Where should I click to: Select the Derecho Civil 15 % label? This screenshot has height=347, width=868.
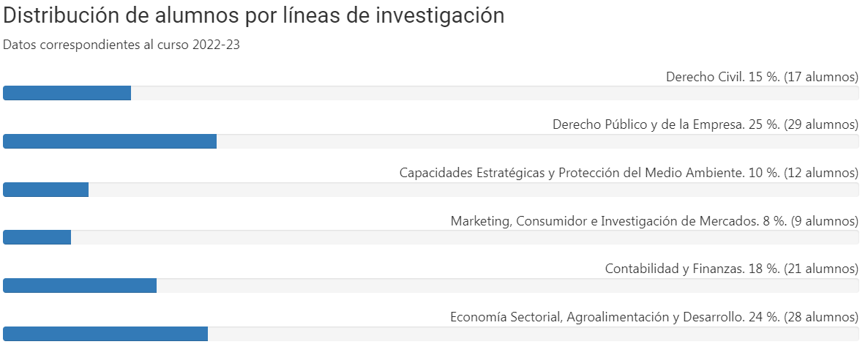coord(761,77)
